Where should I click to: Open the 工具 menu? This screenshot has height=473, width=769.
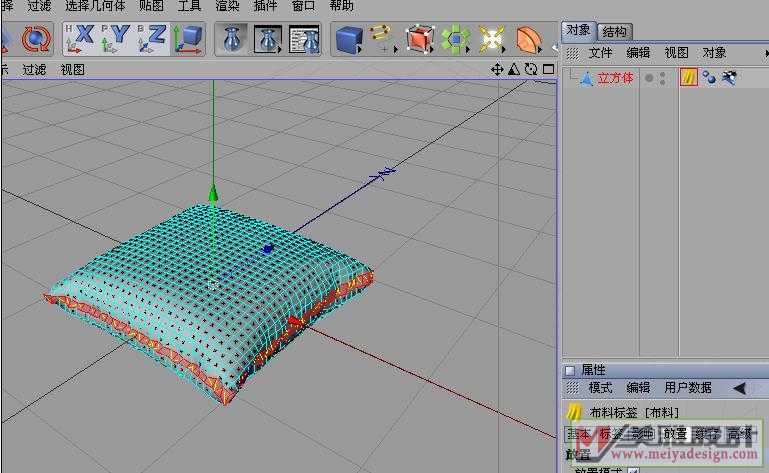pyautogui.click(x=189, y=6)
